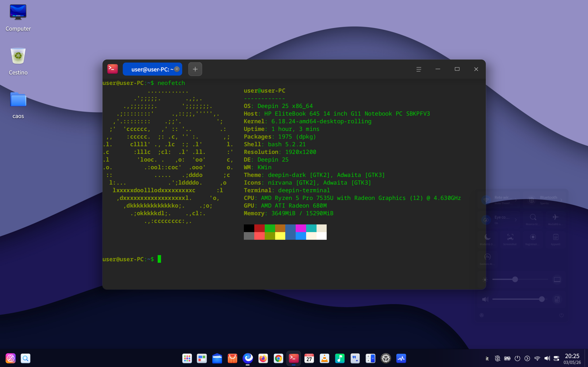Click the 'OS: Deepin 25 x86_64' line

(x=278, y=106)
